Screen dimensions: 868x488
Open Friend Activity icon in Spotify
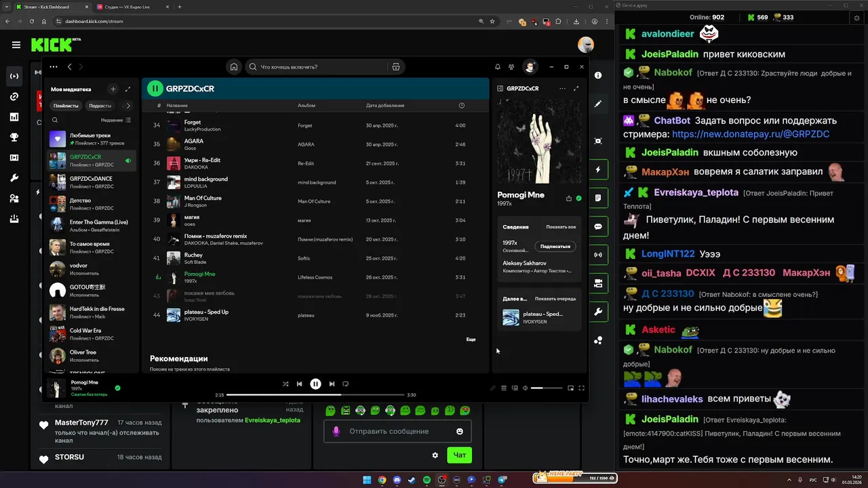(x=512, y=67)
